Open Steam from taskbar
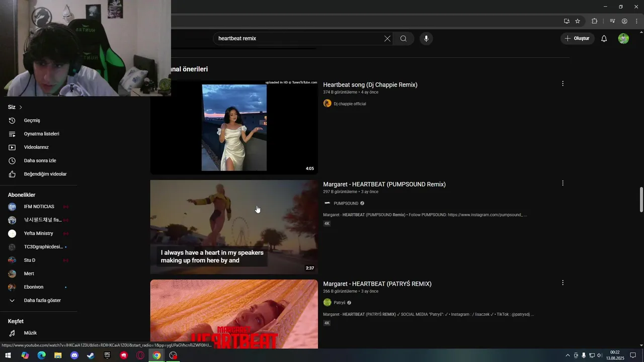This screenshot has width=644, height=362. (x=91, y=355)
